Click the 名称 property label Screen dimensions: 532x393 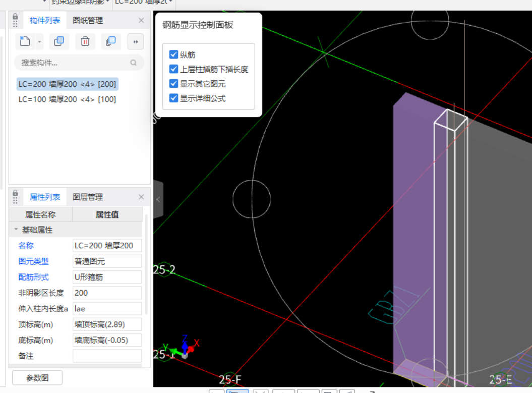(26, 245)
